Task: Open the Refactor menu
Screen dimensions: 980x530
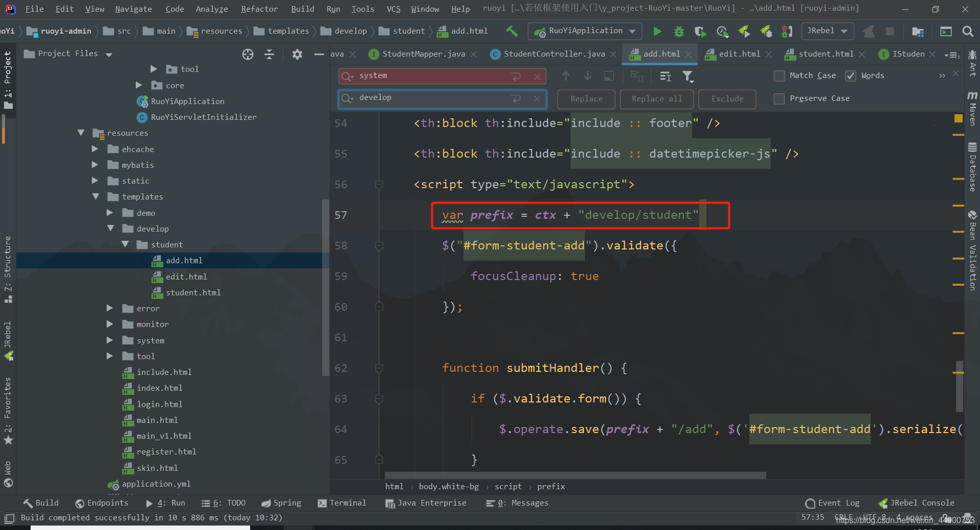Action: point(259,9)
